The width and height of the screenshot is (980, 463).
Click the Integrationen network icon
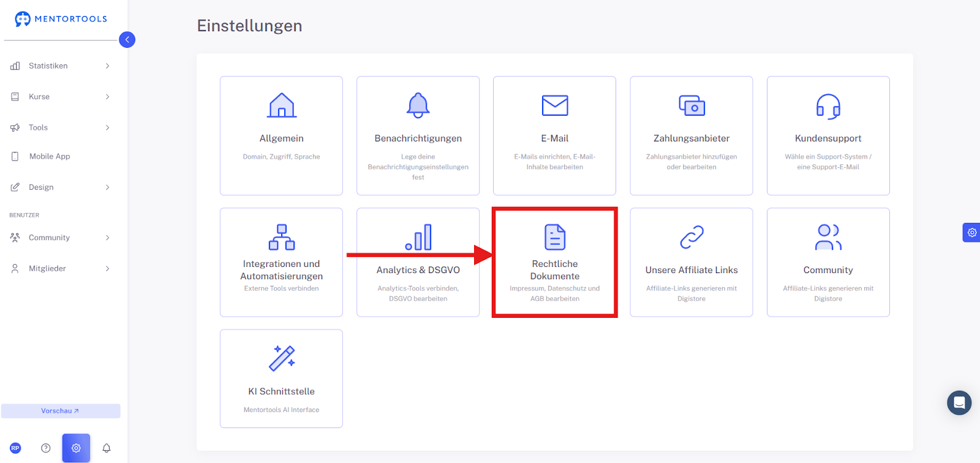point(282,237)
